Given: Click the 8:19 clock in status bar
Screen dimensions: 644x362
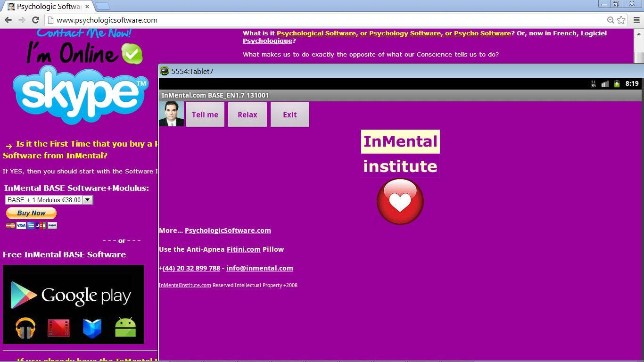Looking at the screenshot, I should click(632, 83).
